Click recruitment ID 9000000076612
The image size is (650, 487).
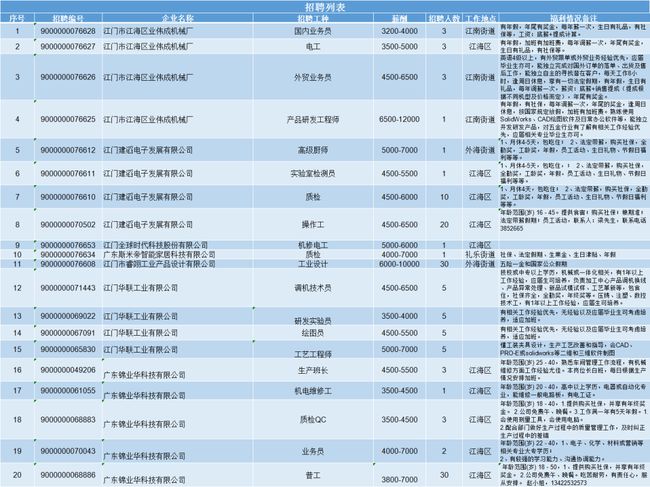(x=68, y=150)
